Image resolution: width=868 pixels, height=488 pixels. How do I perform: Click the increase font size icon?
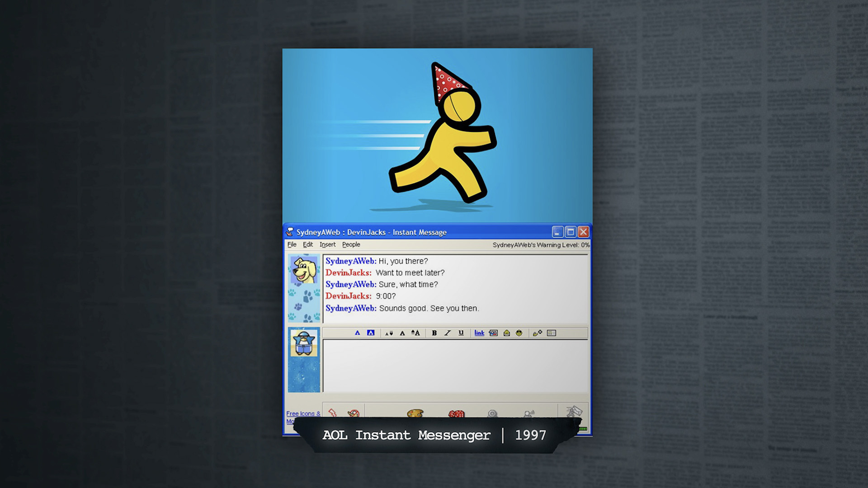[415, 333]
